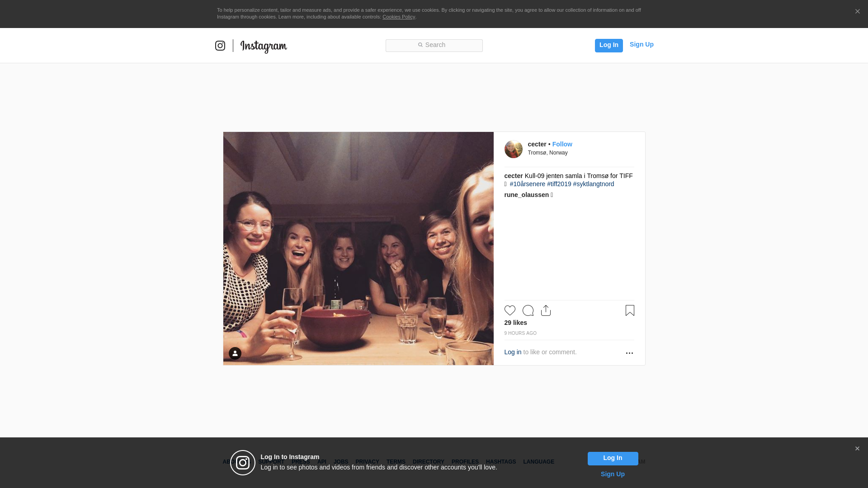The height and width of the screenshot is (488, 868).
Task: Open the LANGUAGE footer selector
Action: click(x=538, y=462)
